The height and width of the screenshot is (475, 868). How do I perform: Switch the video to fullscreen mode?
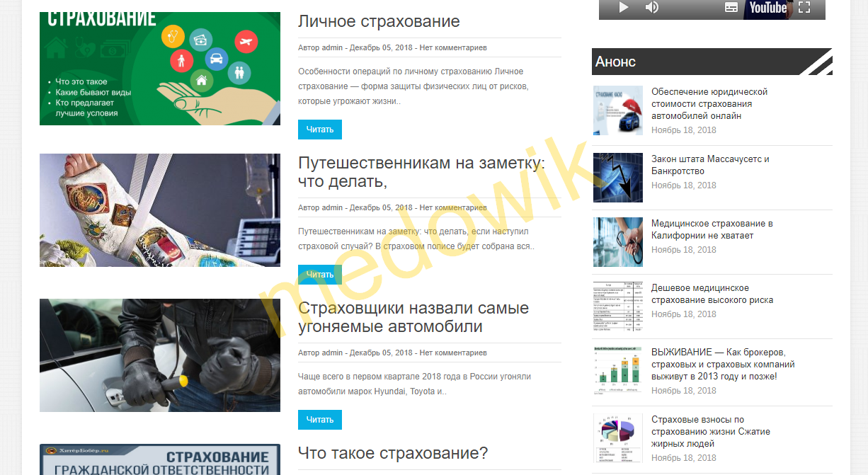[804, 8]
